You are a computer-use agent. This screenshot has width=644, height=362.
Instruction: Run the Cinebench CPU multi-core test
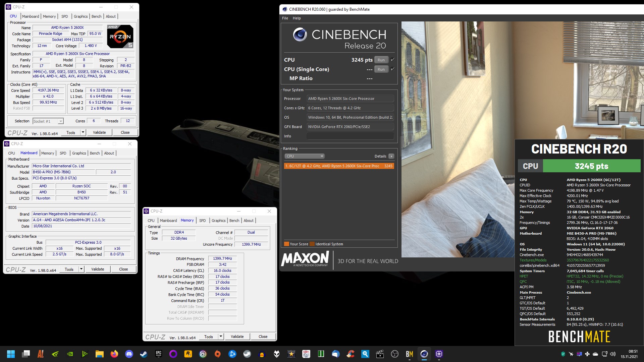381,60
